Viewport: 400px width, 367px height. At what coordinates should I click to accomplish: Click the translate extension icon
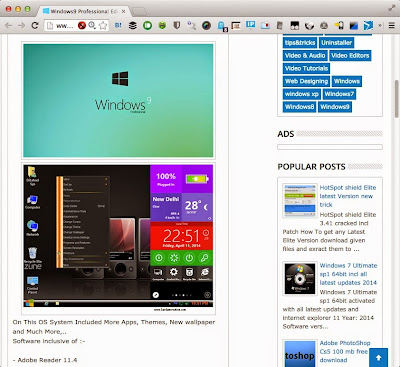coord(191,25)
